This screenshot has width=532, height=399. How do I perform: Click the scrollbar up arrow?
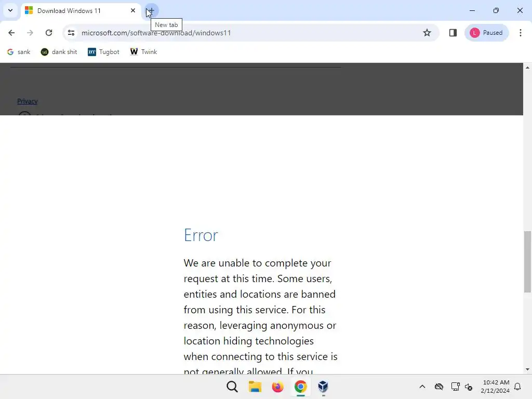(528, 68)
